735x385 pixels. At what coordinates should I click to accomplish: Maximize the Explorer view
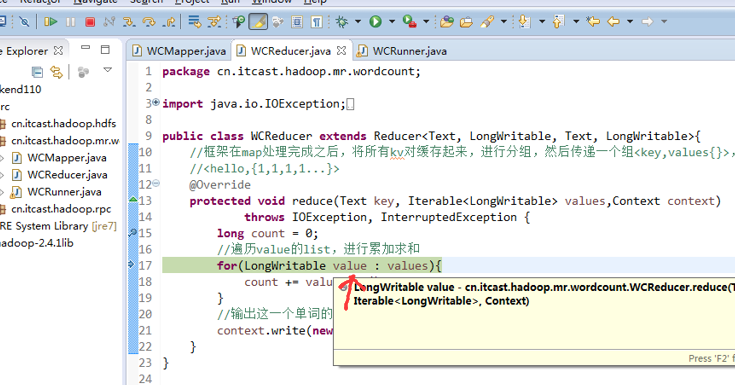tap(105, 49)
